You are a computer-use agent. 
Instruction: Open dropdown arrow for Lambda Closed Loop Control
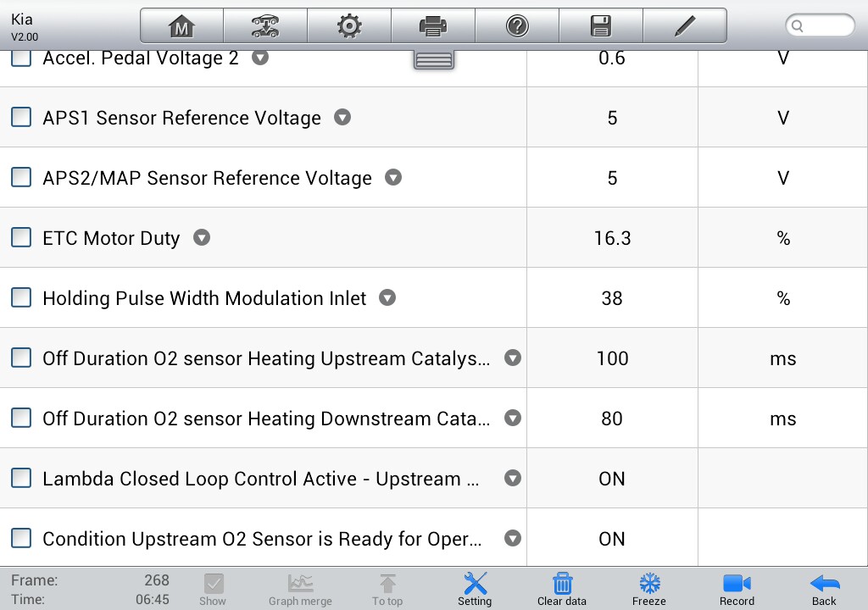point(513,479)
